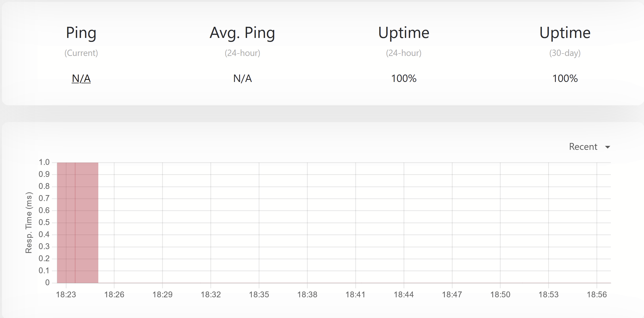Click the baseline of the response chart
The width and height of the screenshot is (644, 318).
(x=318, y=283)
